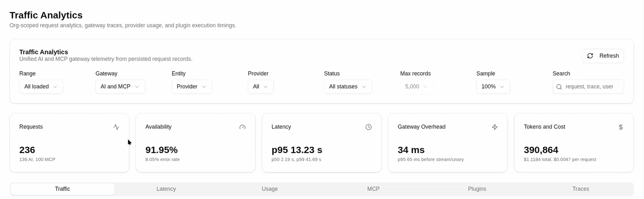The width and height of the screenshot is (644, 199).
Task: Switch to the Plugins tab
Action: pyautogui.click(x=477, y=189)
